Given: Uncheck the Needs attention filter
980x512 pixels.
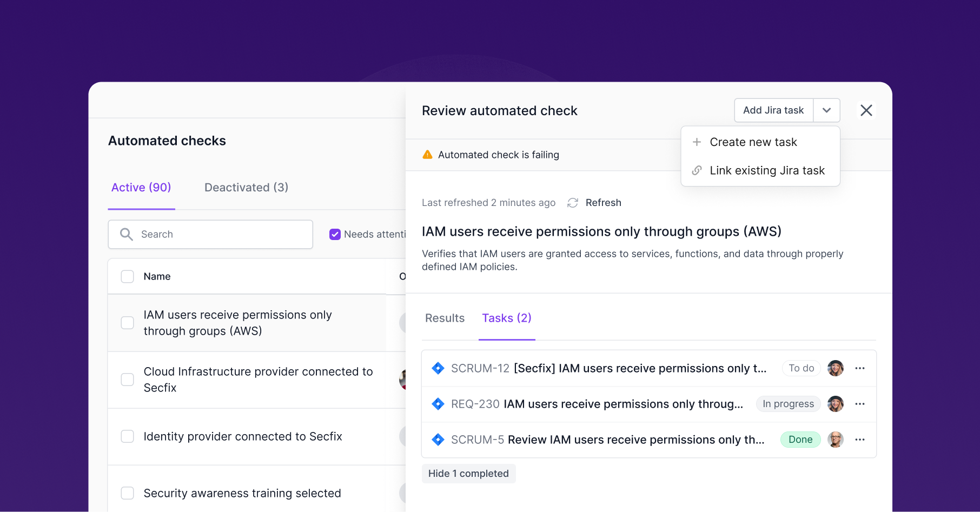Looking at the screenshot, I should [335, 234].
